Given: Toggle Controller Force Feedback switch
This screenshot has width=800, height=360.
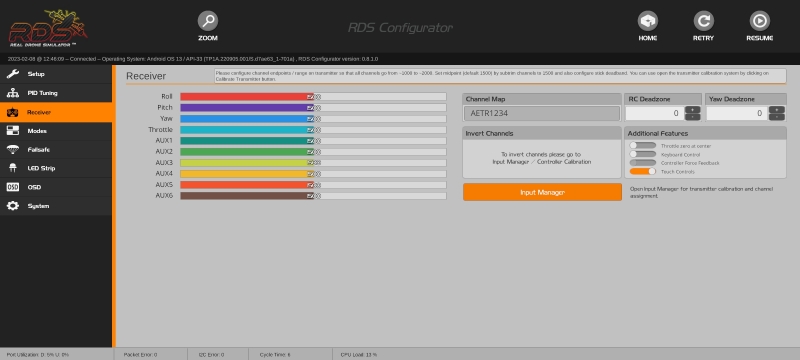Looking at the screenshot, I should 642,163.
